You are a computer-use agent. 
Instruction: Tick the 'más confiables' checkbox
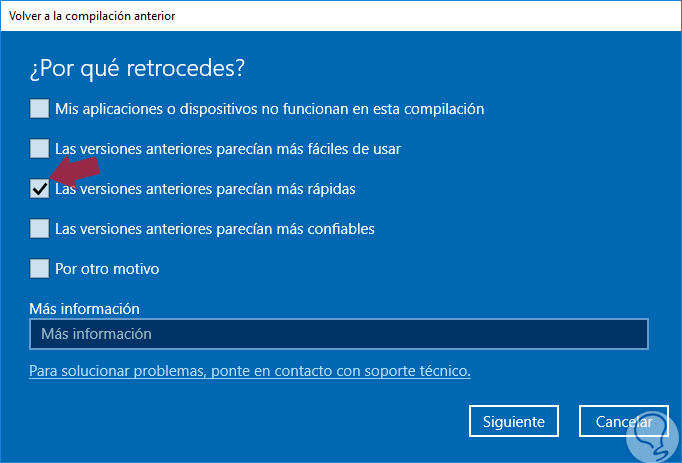39,228
